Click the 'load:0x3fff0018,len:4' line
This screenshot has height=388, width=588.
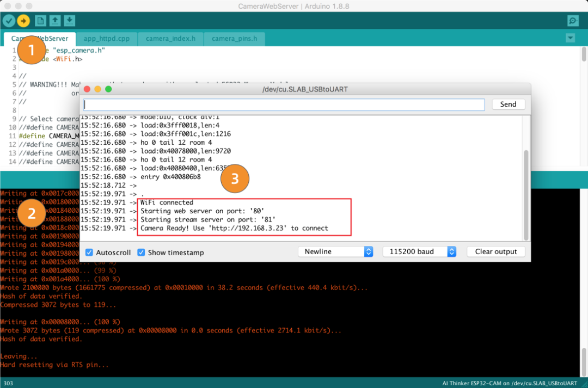click(x=180, y=125)
